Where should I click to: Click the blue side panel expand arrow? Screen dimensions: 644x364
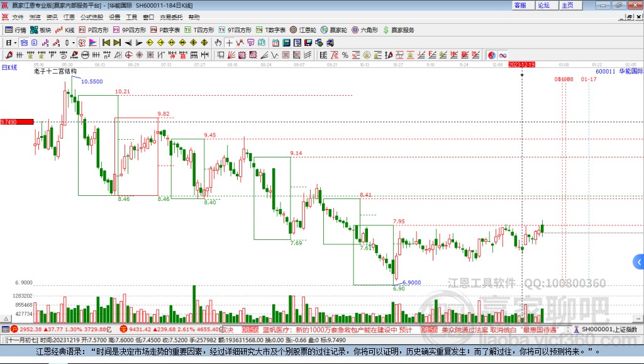639,261
